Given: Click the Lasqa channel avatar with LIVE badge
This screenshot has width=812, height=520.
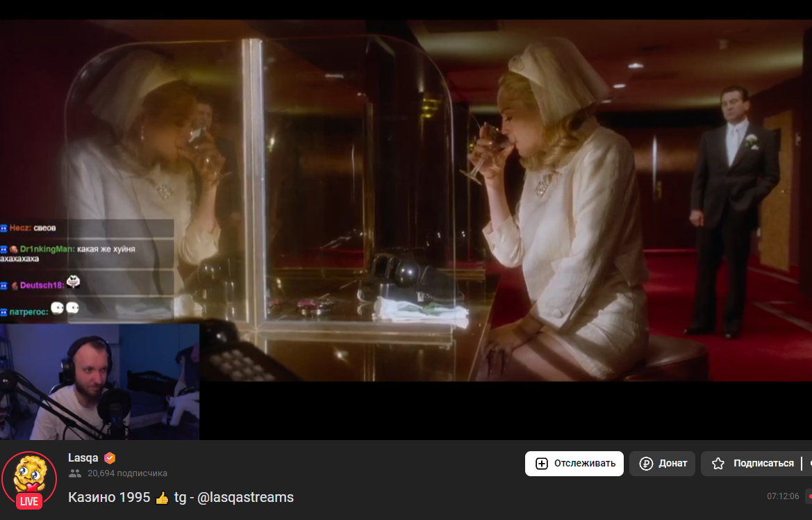Looking at the screenshot, I should click(x=29, y=479).
